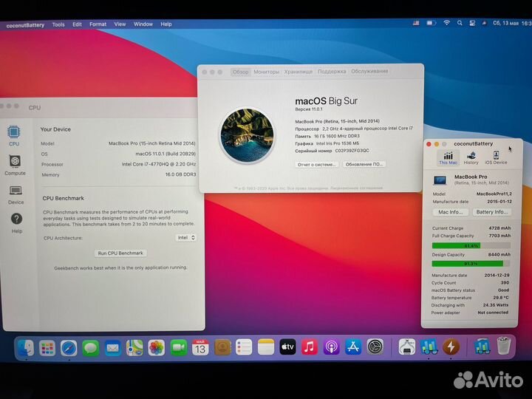The height and width of the screenshot is (399, 532).
Task: Open Maps from the Dock
Action: 134,348
